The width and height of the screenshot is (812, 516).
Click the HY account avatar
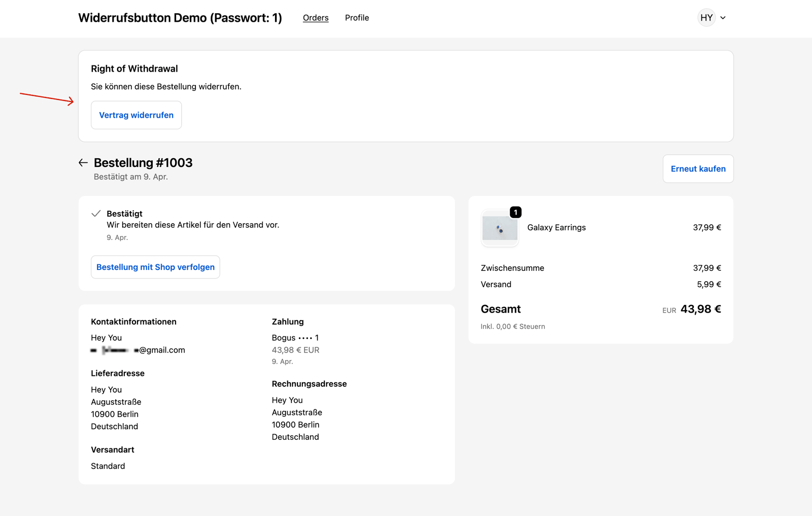(x=706, y=18)
